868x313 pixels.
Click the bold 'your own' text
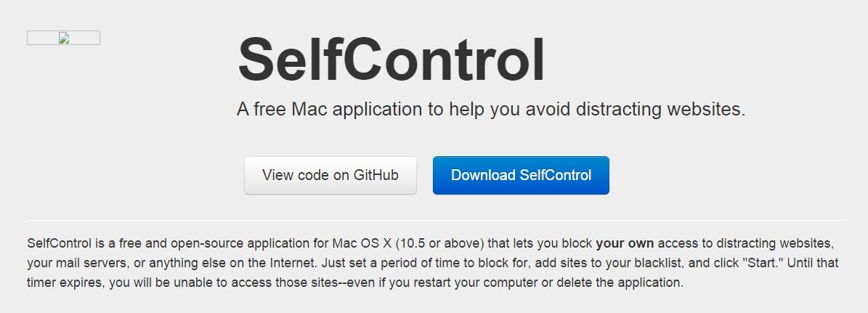tap(625, 243)
